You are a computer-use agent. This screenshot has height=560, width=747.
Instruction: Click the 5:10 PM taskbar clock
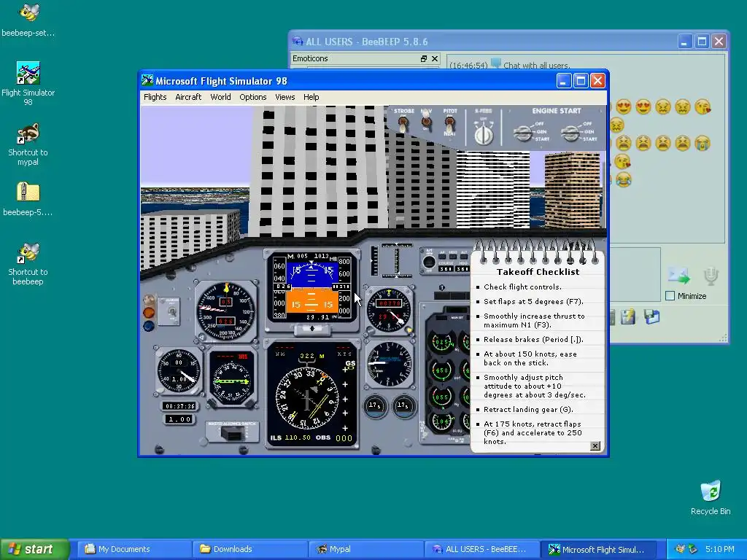point(719,549)
